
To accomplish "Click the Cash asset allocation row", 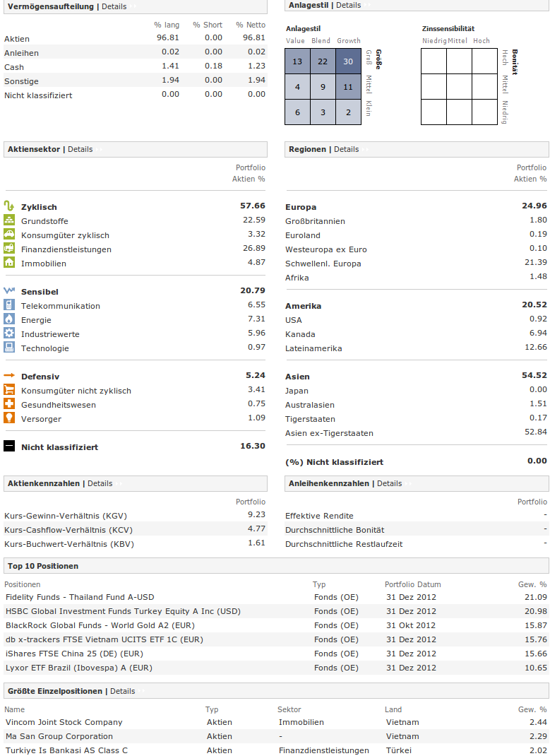I will 136,66.
